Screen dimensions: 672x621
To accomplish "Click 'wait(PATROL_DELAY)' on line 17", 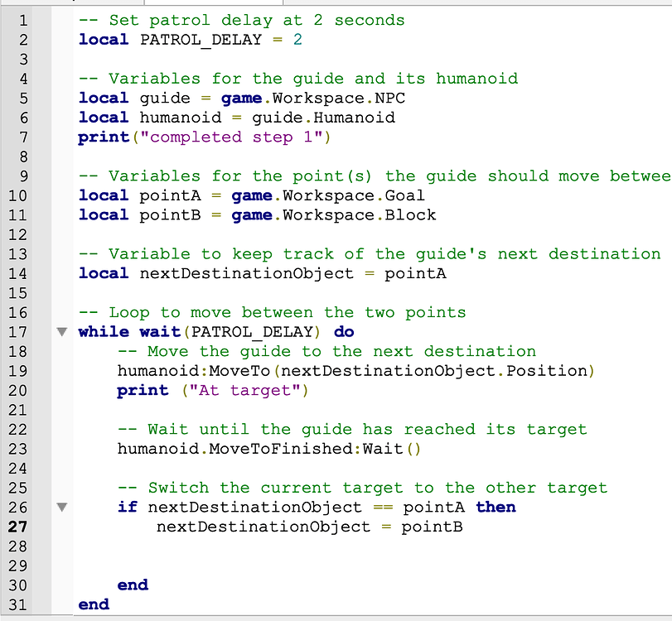I will [x=230, y=332].
